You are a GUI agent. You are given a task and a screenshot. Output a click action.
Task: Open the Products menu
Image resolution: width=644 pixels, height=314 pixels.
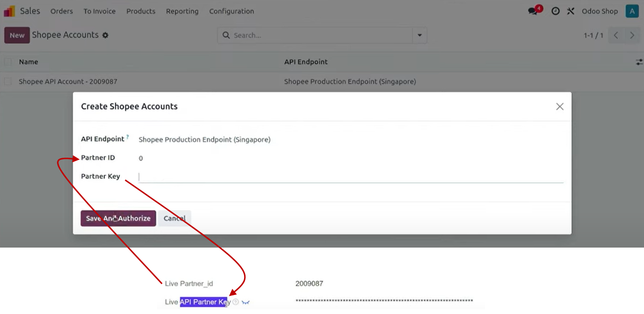(x=141, y=11)
